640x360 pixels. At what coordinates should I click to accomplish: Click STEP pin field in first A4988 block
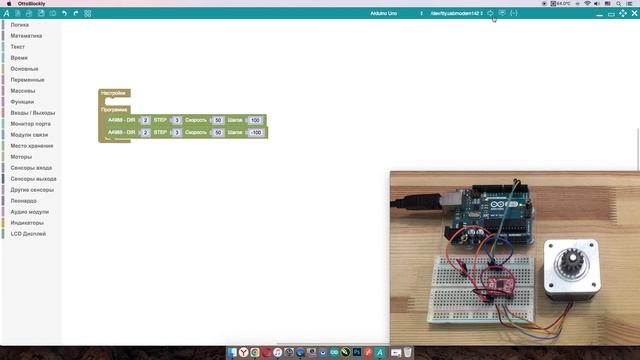pyautogui.click(x=177, y=120)
